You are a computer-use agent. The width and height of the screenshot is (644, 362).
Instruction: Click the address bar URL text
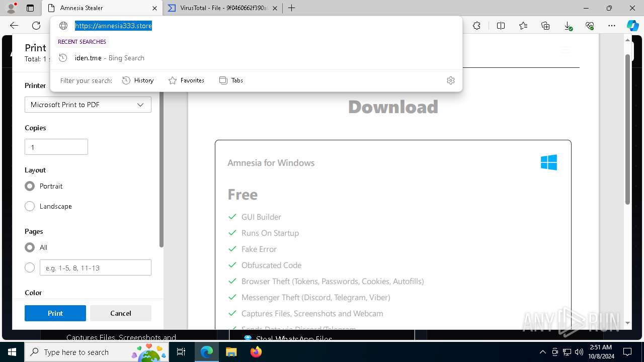click(113, 26)
